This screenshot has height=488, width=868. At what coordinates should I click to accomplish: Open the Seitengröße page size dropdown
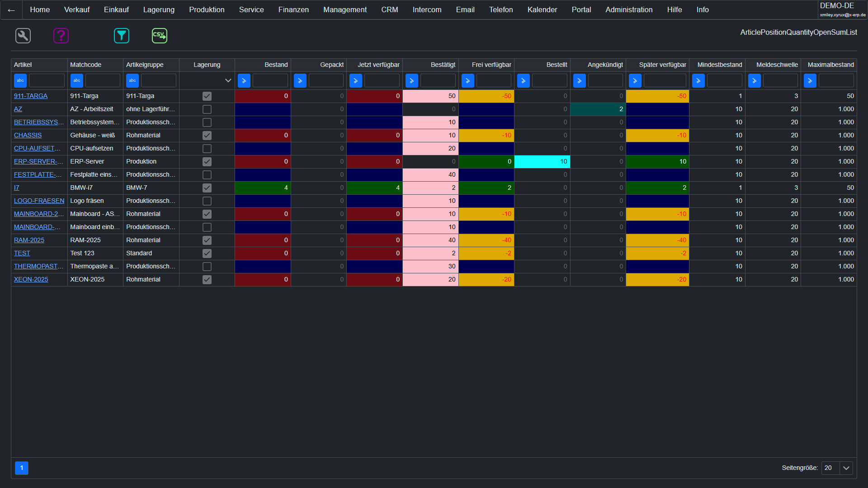point(846,468)
